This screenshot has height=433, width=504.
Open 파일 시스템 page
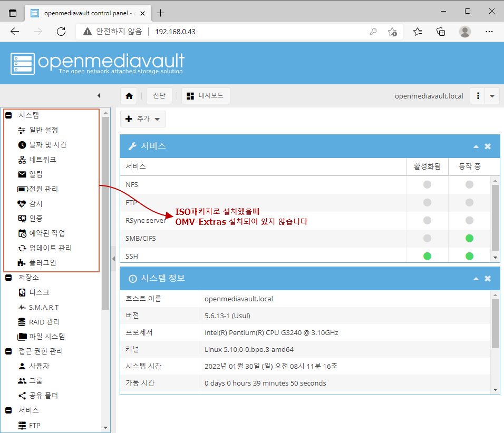pyautogui.click(x=41, y=337)
